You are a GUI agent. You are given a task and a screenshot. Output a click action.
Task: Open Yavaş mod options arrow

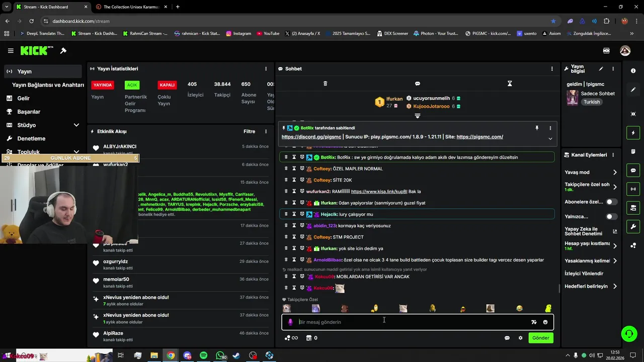pos(615,172)
